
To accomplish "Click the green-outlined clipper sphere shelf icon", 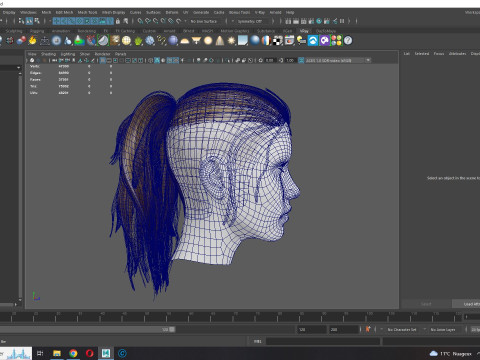I will [103, 41].
